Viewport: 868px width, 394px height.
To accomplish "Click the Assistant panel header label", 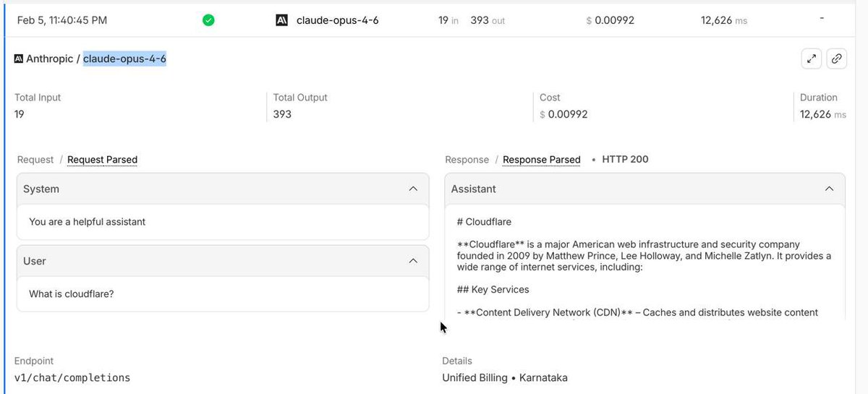I will (x=474, y=189).
